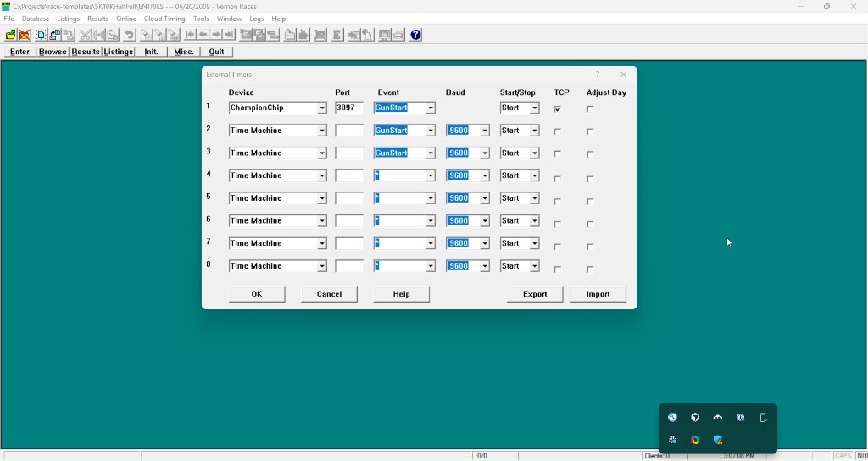
Task: Click the Init. button below the toolbar
Action: [x=151, y=52]
